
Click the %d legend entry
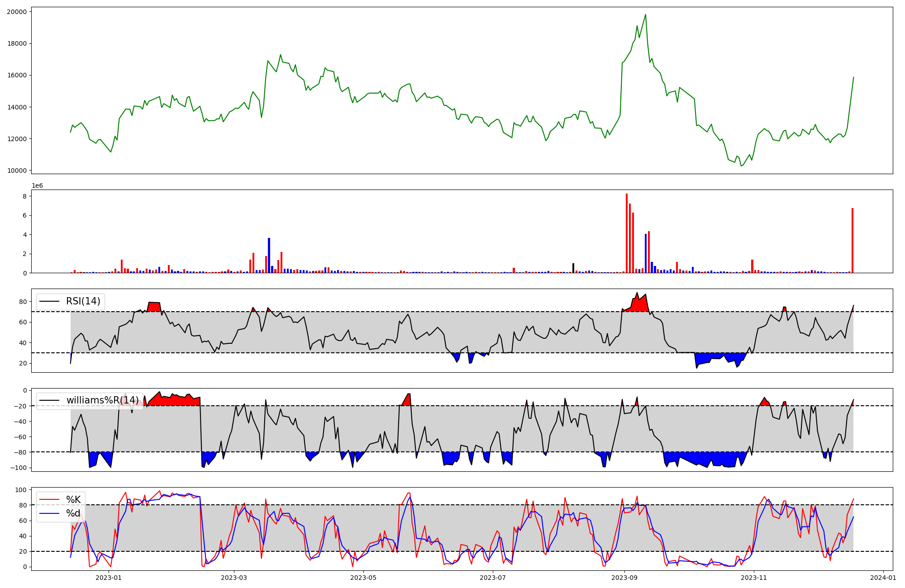pyautogui.click(x=73, y=513)
